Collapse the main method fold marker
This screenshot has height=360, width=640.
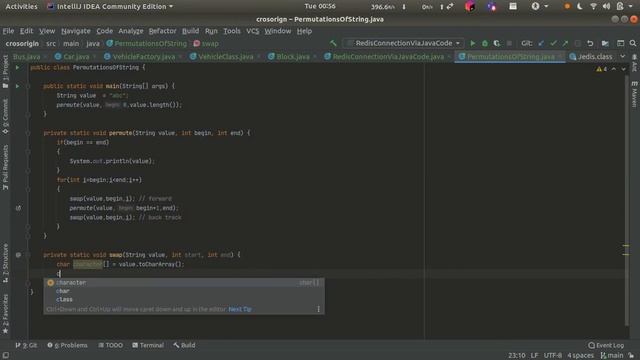tap(28, 86)
